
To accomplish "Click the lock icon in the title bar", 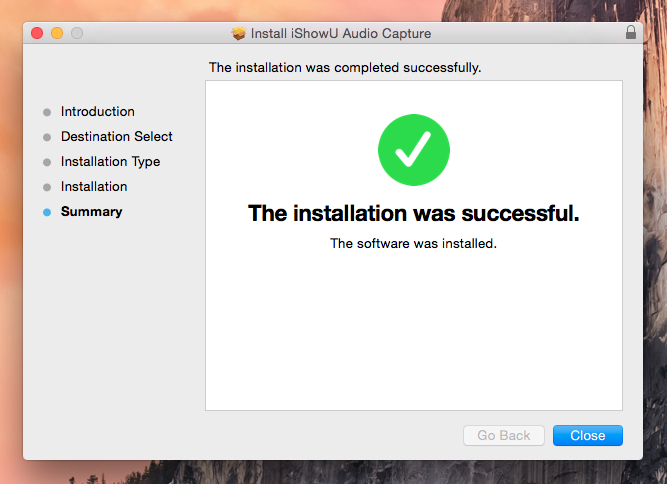I will (631, 33).
